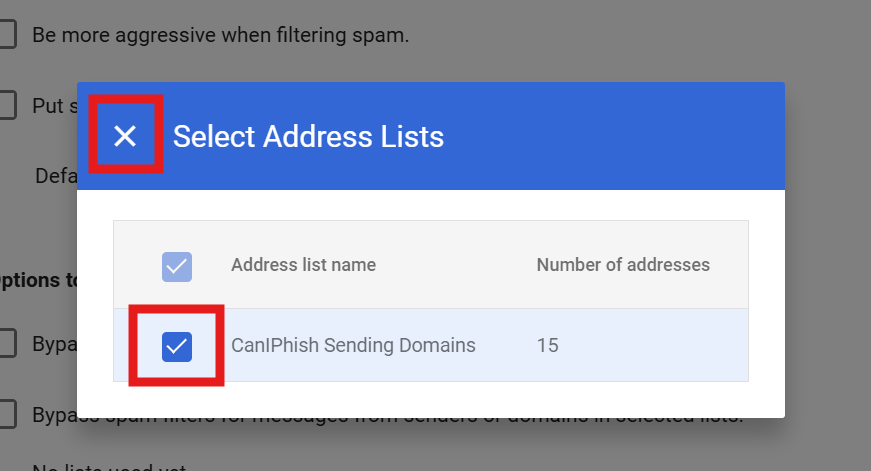Click the 'Be more aggressive when filtering spam' label
The image size is (871, 471).
(x=220, y=35)
